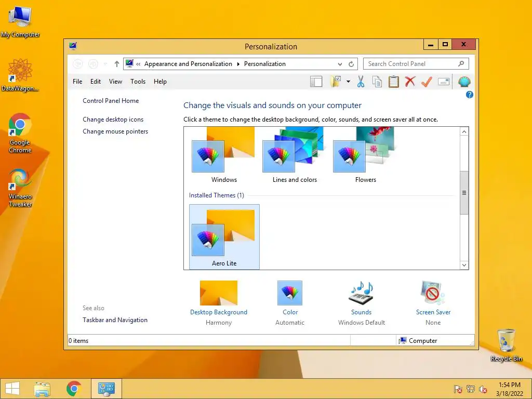Click the Installed Themes (1) heading

pos(217,195)
